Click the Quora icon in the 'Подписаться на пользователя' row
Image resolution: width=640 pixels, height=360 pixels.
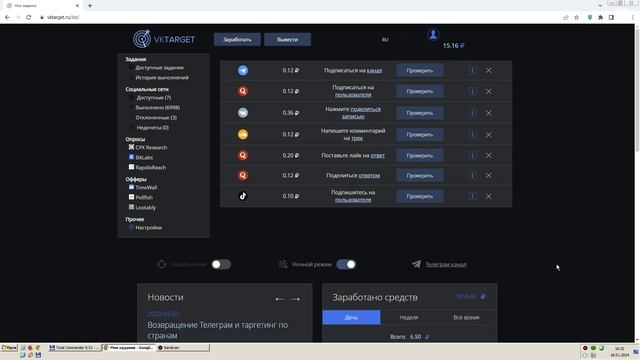(x=243, y=91)
